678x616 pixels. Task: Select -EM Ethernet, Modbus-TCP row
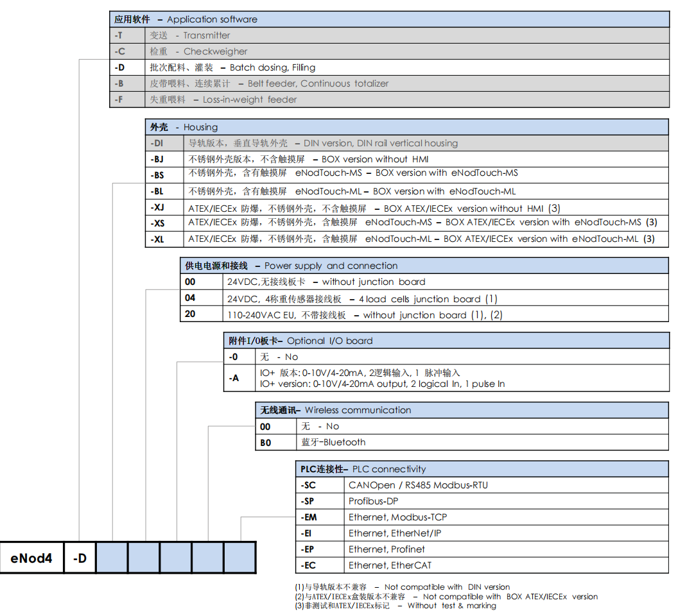(x=482, y=517)
